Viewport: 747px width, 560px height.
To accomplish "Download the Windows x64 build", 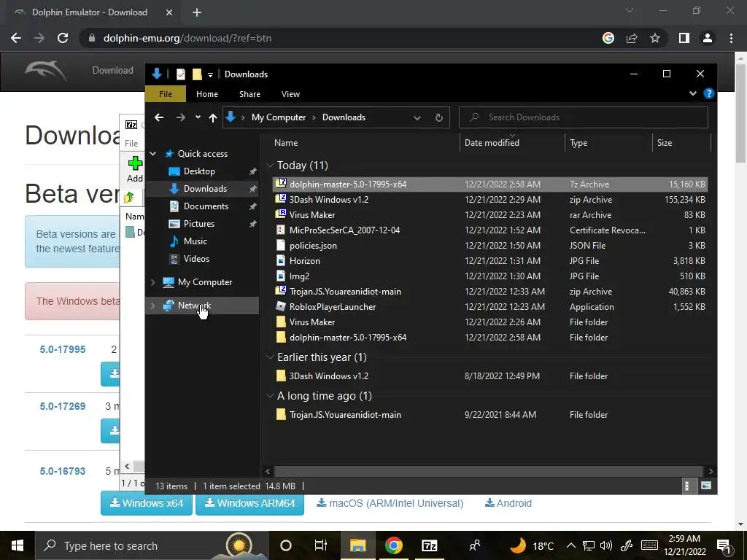I will (x=147, y=503).
